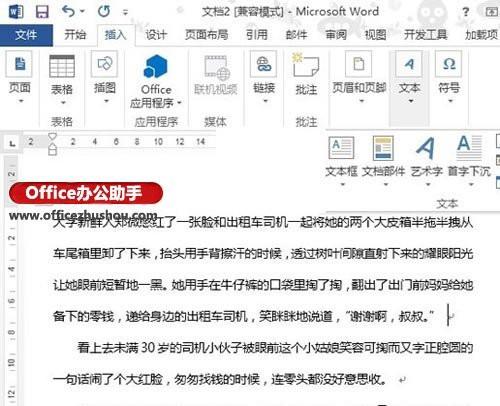The width and height of the screenshot is (500, 406).
Task: Click the first line indent marker on ruler
Action: pos(52,137)
